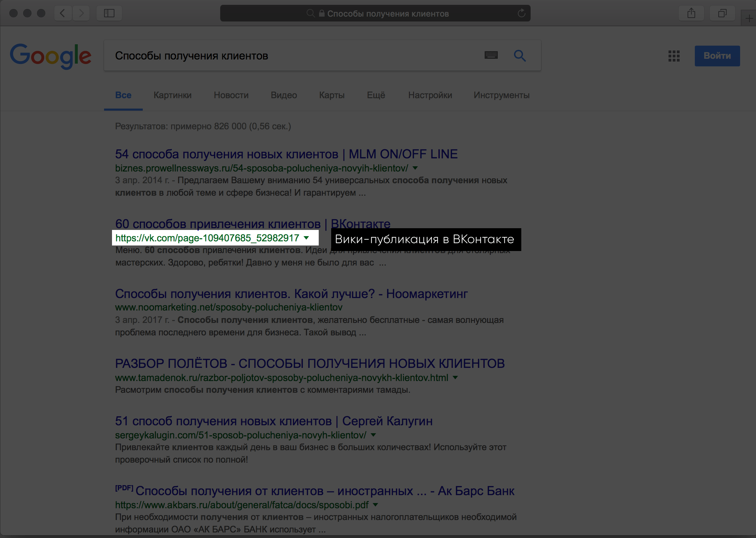Viewport: 756px width, 538px height.
Task: Click the Google logo
Action: tap(51, 56)
